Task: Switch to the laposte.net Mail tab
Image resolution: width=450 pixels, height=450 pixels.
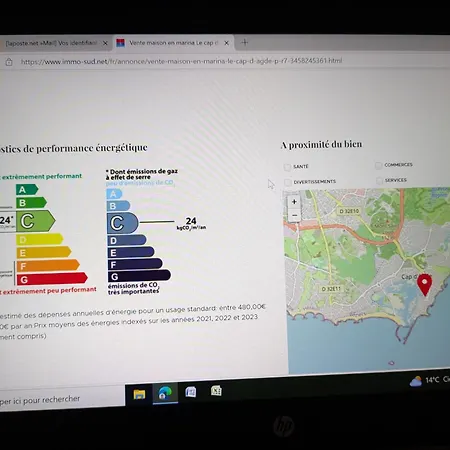Action: (56, 43)
